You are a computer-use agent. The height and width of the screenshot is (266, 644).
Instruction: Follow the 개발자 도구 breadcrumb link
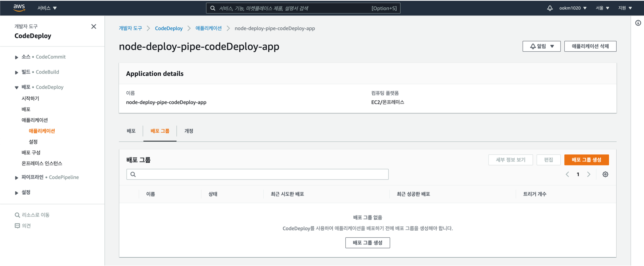pos(130,28)
